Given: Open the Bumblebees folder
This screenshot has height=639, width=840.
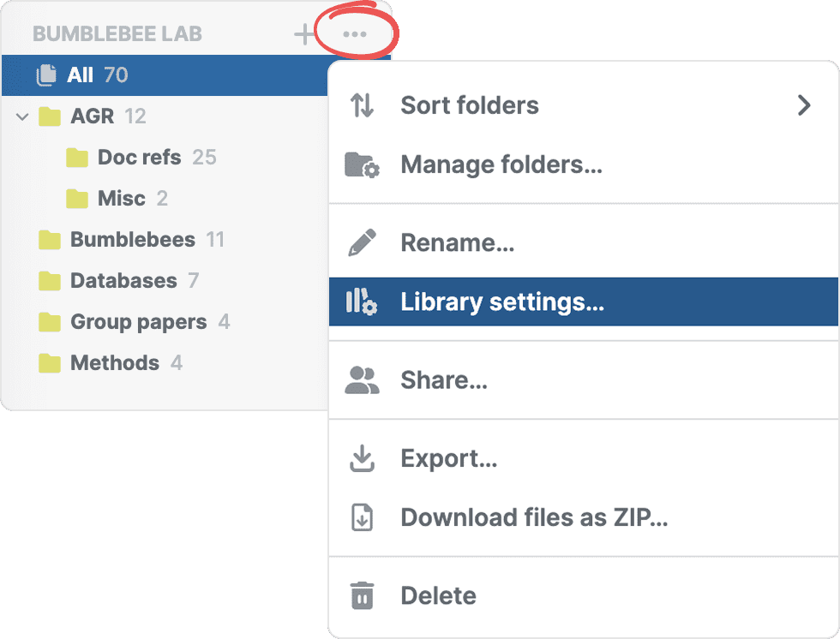Looking at the screenshot, I should tap(132, 240).
